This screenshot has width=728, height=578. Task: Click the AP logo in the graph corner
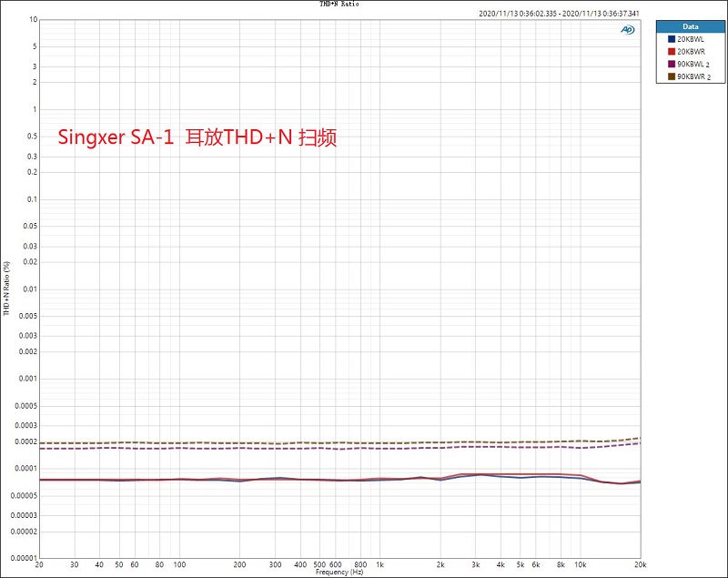point(628,29)
